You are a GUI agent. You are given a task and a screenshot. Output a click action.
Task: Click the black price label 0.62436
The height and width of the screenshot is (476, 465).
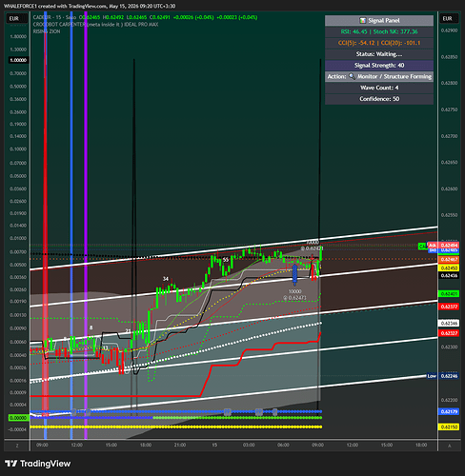pos(448,275)
